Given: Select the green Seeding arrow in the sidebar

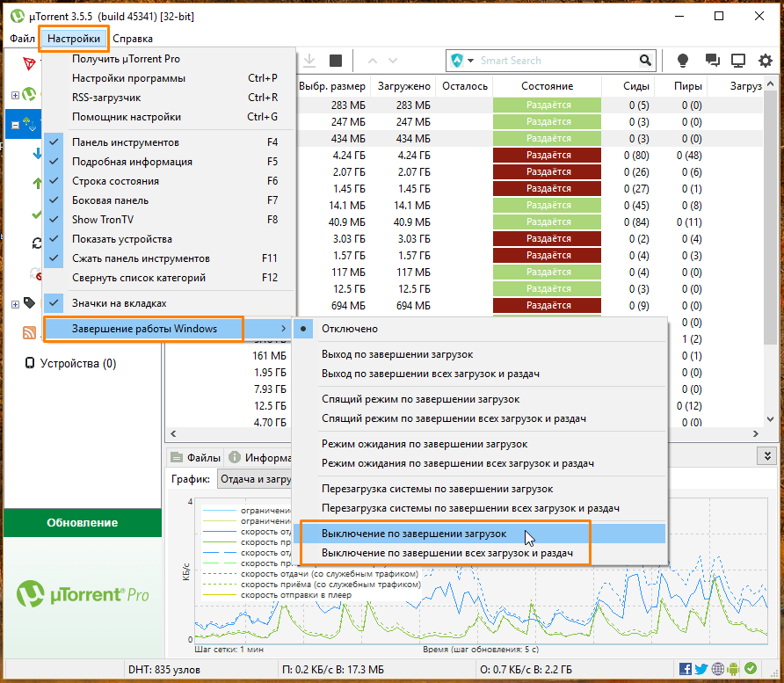Looking at the screenshot, I should [37, 184].
